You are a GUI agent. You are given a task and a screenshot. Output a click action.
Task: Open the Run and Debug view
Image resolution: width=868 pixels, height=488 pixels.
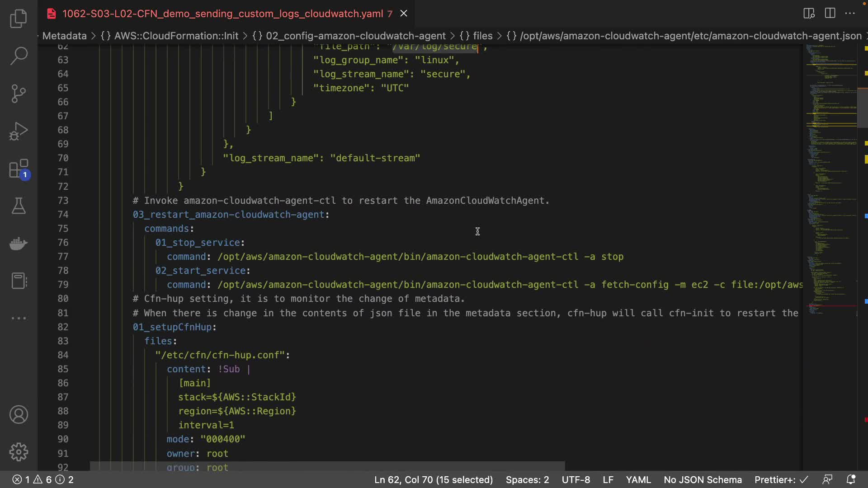coord(19,131)
